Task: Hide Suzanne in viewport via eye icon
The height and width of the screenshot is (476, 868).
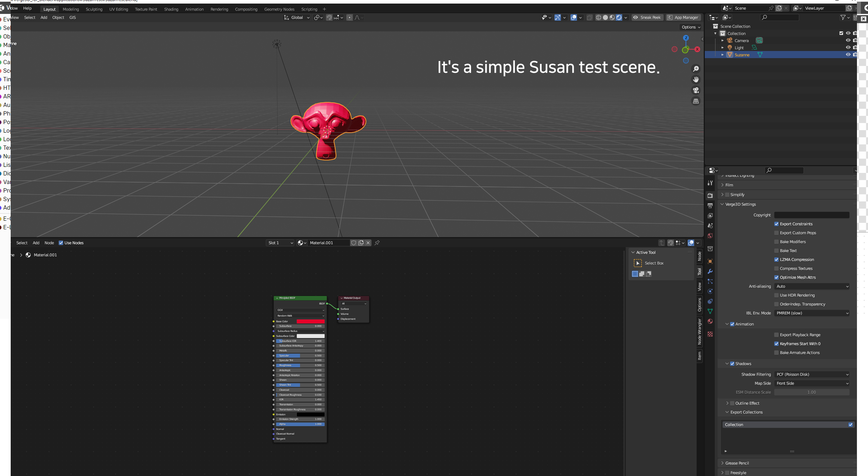Action: click(848, 55)
